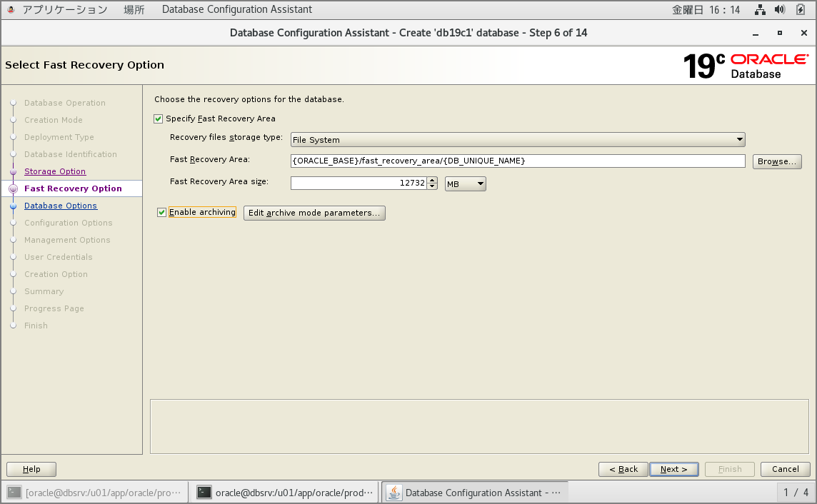Click the Storage Option step bullet

tap(13, 171)
